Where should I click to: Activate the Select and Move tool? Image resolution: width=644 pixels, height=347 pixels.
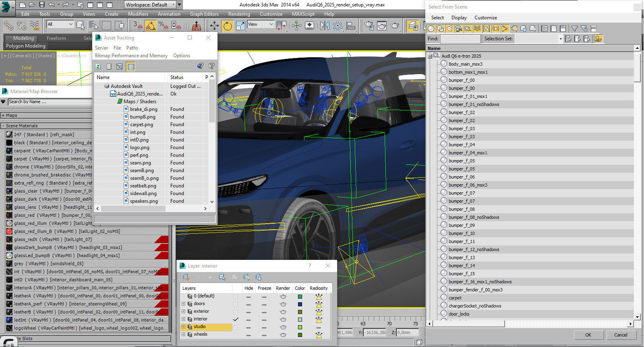tap(214, 26)
